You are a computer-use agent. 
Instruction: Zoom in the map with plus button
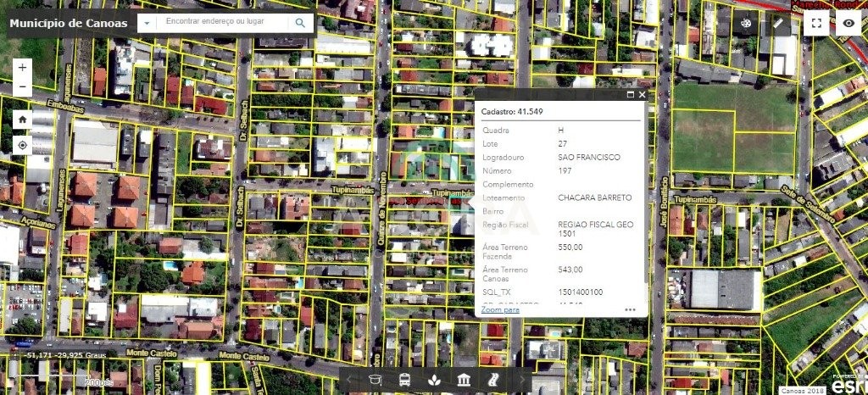click(x=22, y=68)
